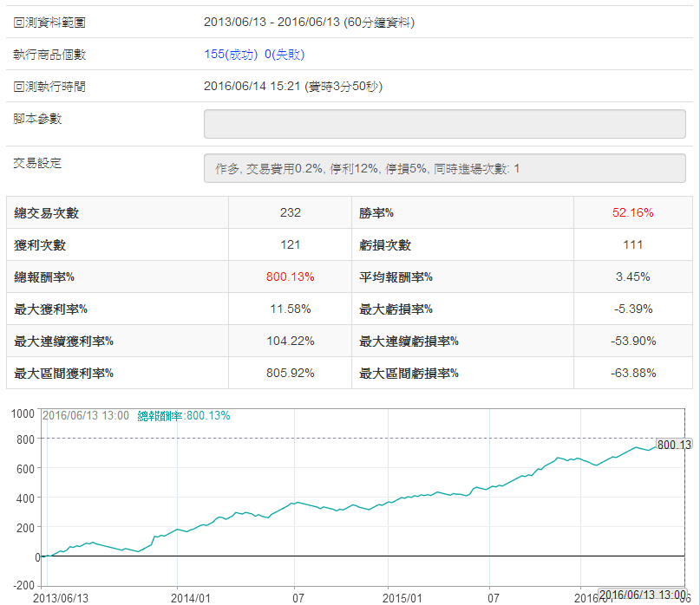Click the 155(成功) successful products link

pos(231,55)
